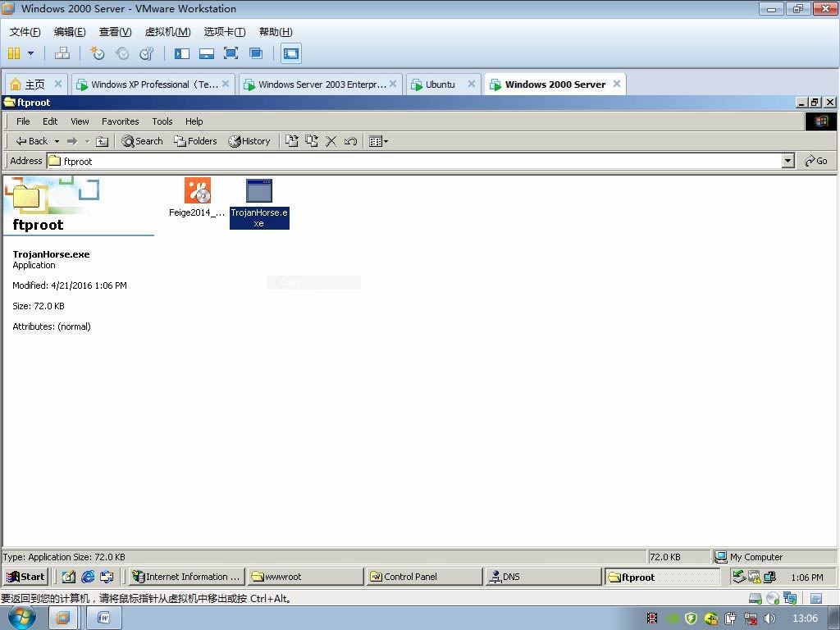Open Explorer's File menu
Image resolution: width=840 pixels, height=630 pixels.
pos(23,121)
